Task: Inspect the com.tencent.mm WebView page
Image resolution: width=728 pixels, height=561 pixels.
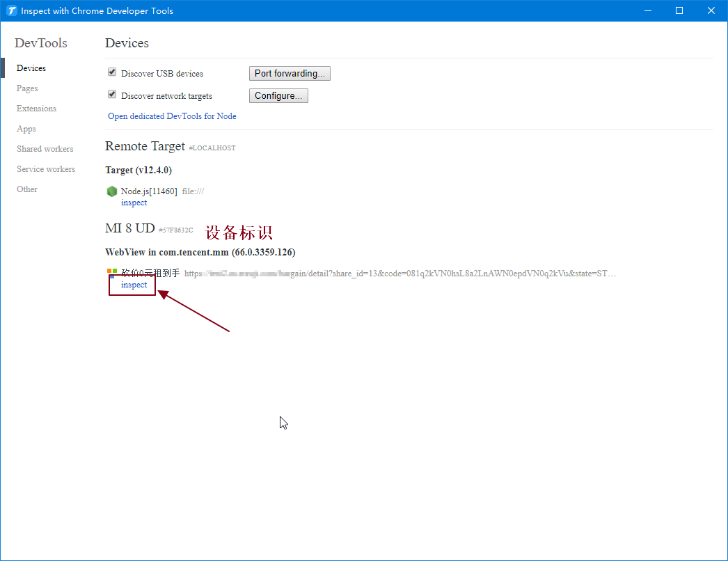Action: pyautogui.click(x=134, y=285)
